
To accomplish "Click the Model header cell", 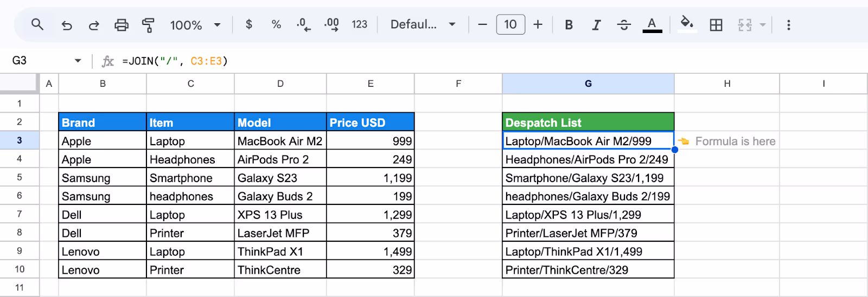I will pos(280,122).
